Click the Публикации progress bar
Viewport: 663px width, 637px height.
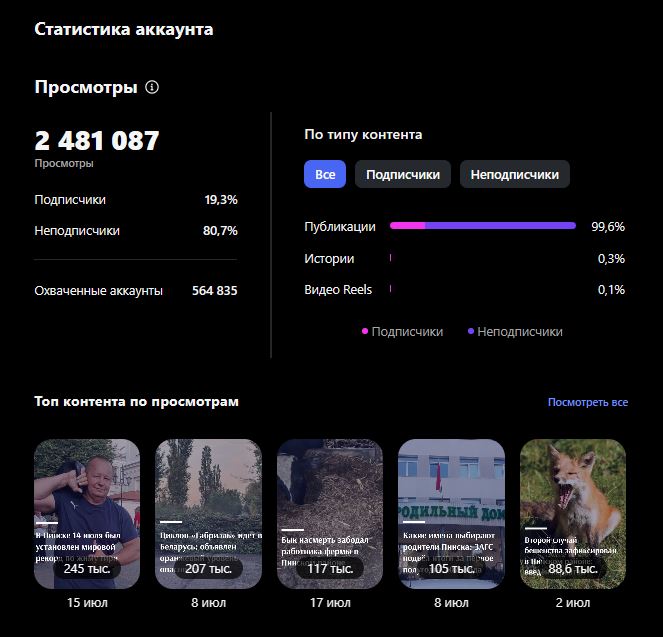(482, 226)
